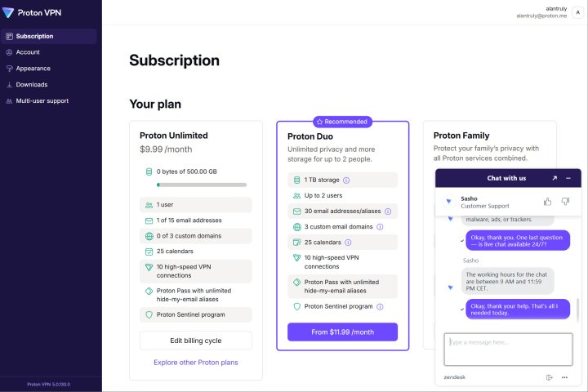Click the end chat icon
This screenshot has height=392, width=588.
point(550,377)
